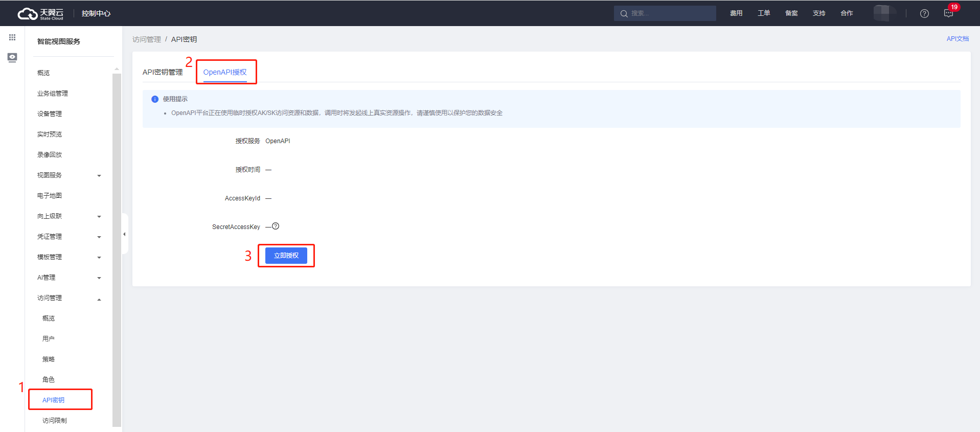Image resolution: width=980 pixels, height=432 pixels.
Task: Open the help question mark icon in top bar
Action: pos(924,14)
